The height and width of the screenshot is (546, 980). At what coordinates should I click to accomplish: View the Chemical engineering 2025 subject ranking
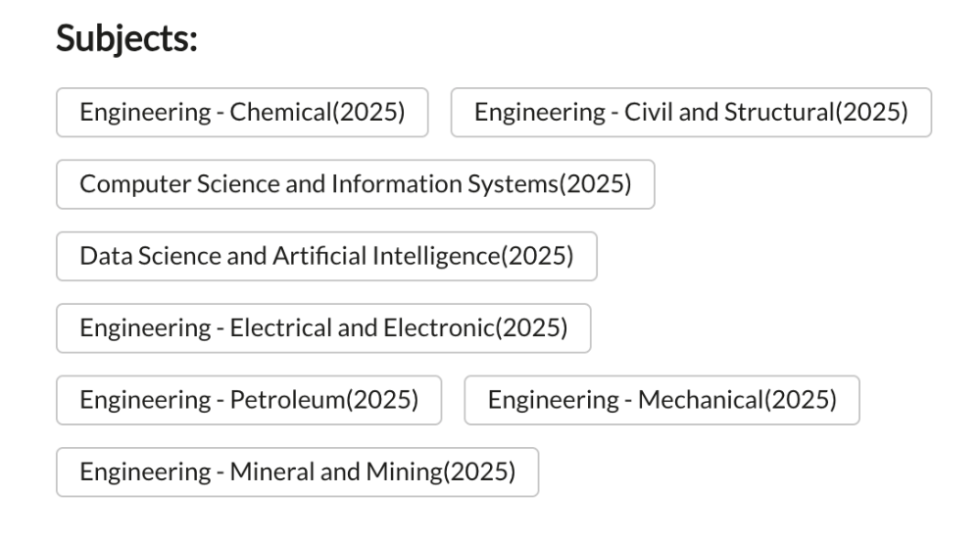click(242, 113)
